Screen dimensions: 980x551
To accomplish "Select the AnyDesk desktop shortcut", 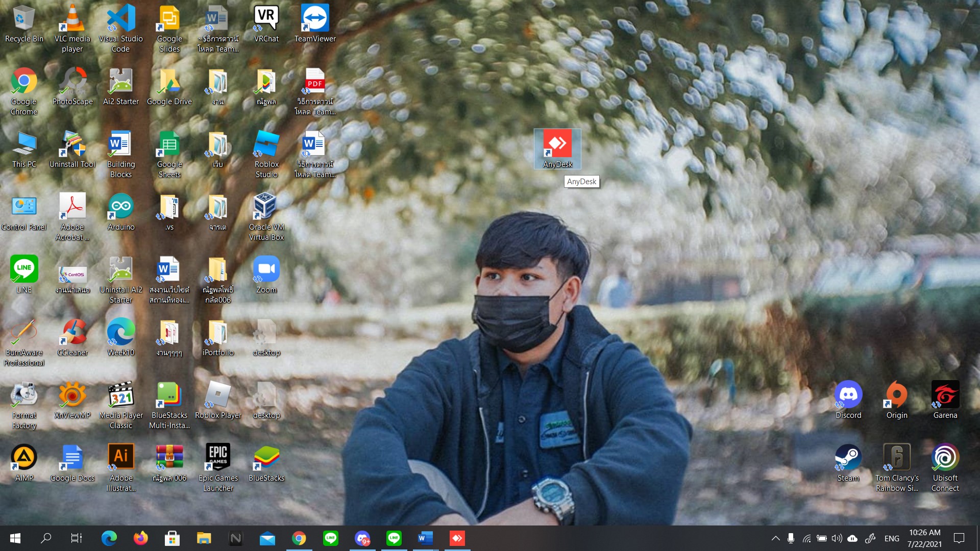I will click(557, 149).
